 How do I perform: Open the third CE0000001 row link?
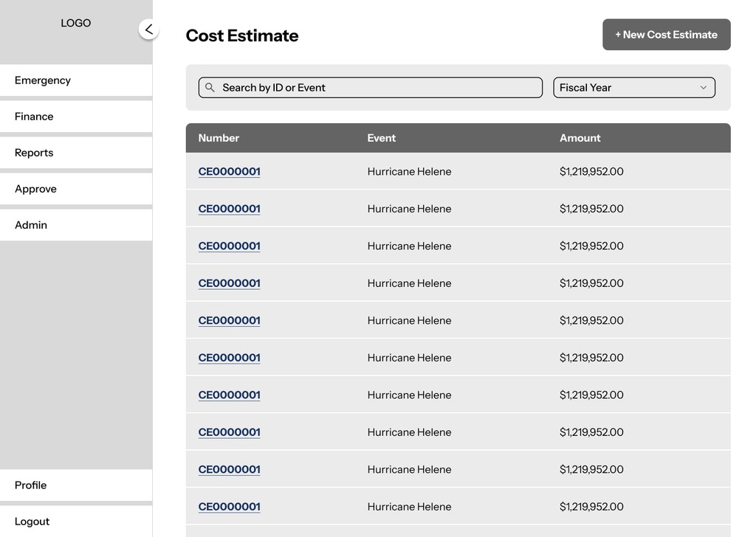pos(229,246)
